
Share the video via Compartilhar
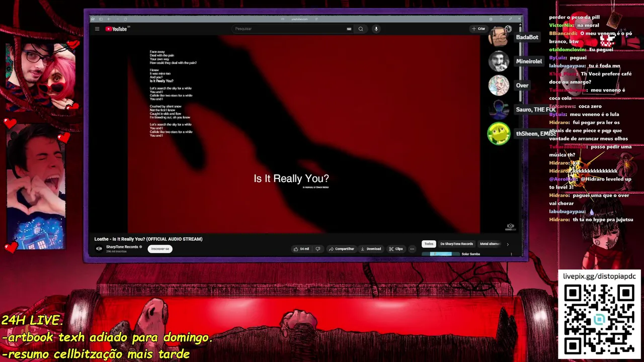click(342, 249)
